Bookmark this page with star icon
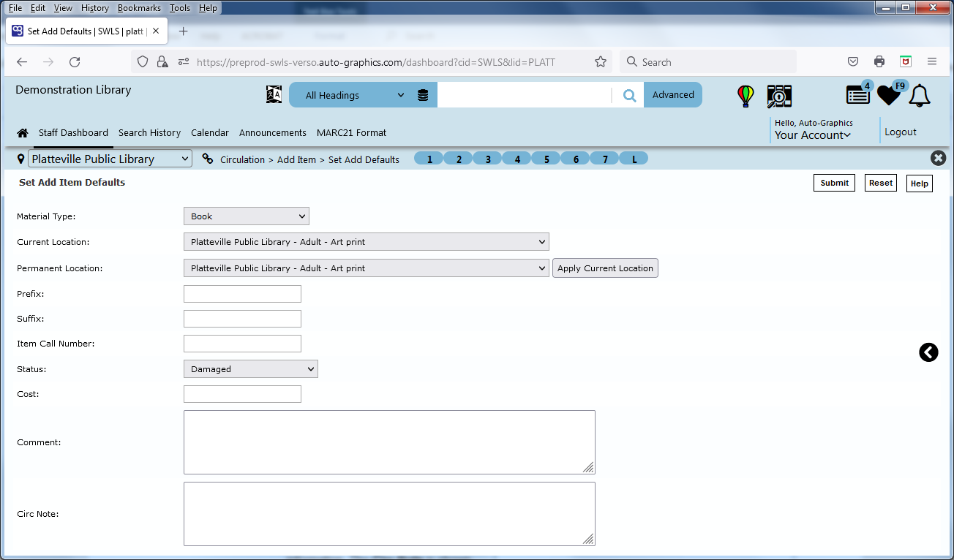The image size is (954, 560). [x=601, y=62]
